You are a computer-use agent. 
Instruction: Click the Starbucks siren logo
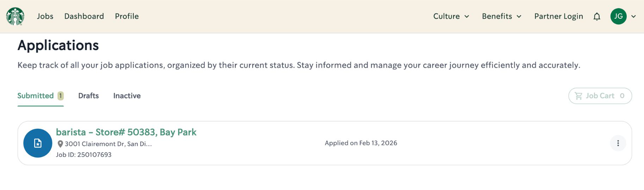click(15, 16)
